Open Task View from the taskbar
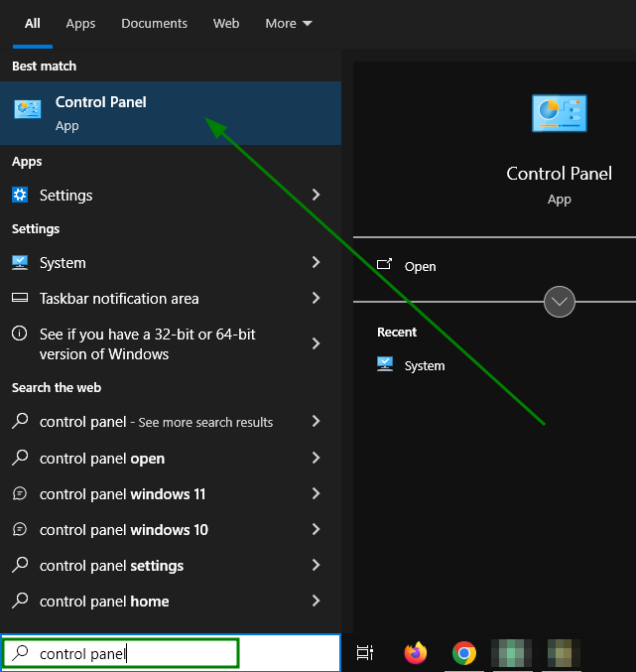Viewport: 636px width, 672px height. click(365, 653)
